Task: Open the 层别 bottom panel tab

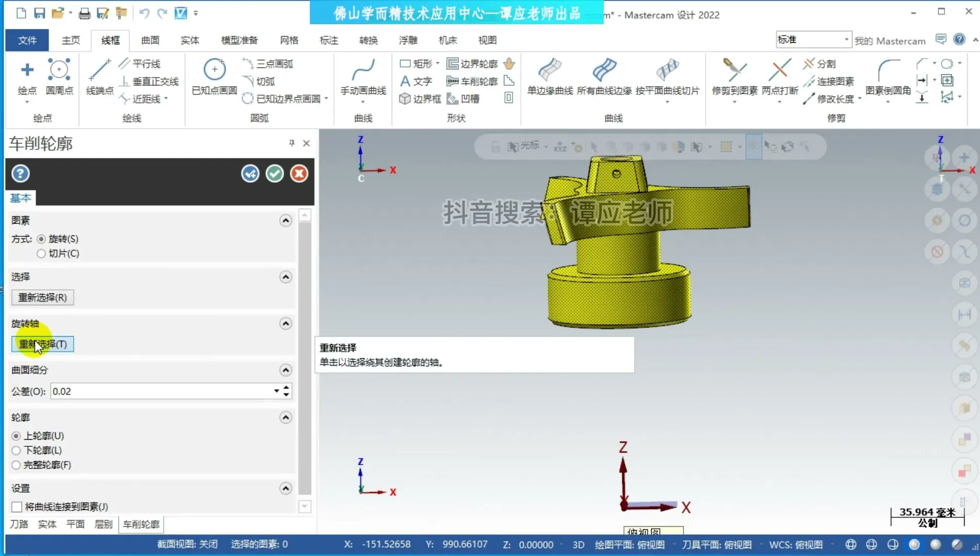Action: (x=103, y=524)
